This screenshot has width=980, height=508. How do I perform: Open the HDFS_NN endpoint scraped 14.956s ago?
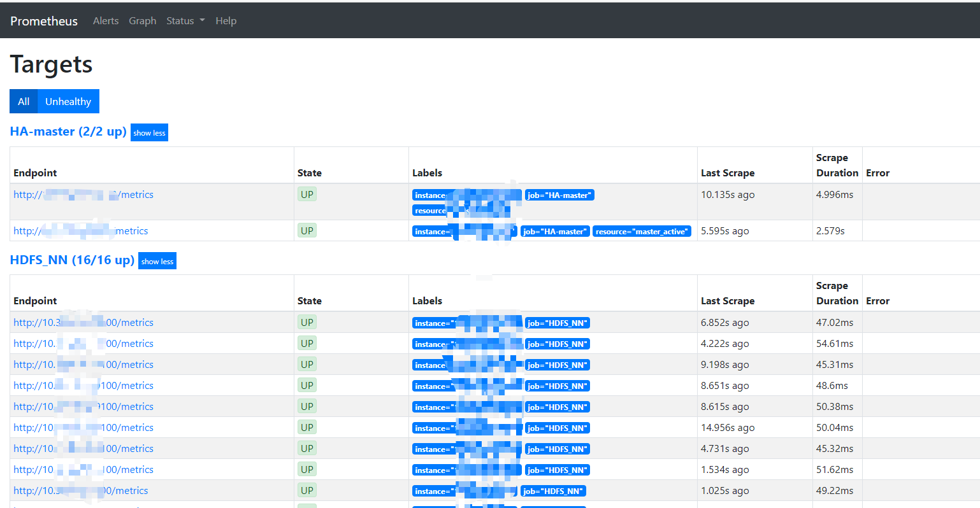pyautogui.click(x=83, y=428)
